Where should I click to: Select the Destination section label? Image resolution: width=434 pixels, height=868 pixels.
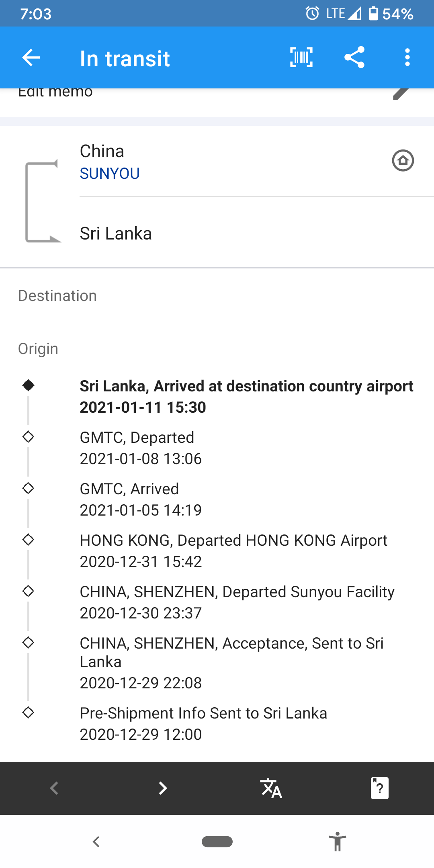click(x=57, y=296)
